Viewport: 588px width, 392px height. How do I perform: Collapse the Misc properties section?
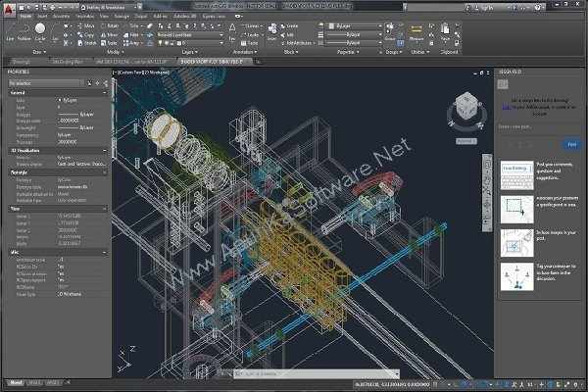point(105,253)
